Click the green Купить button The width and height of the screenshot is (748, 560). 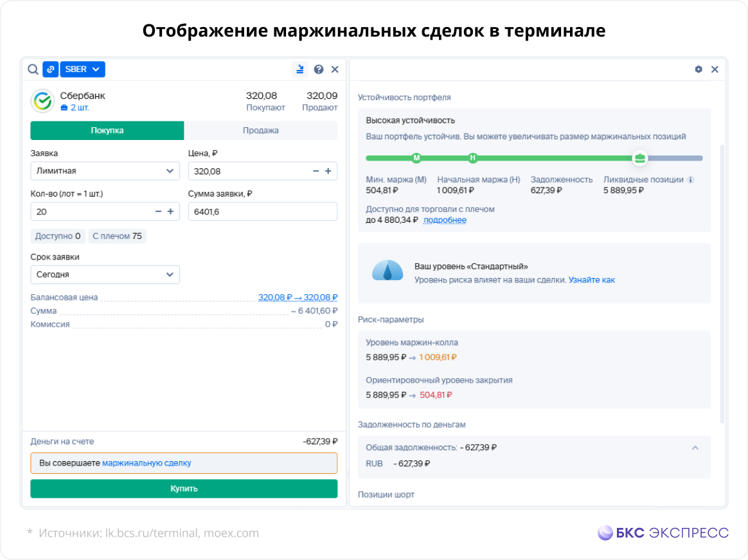(184, 489)
